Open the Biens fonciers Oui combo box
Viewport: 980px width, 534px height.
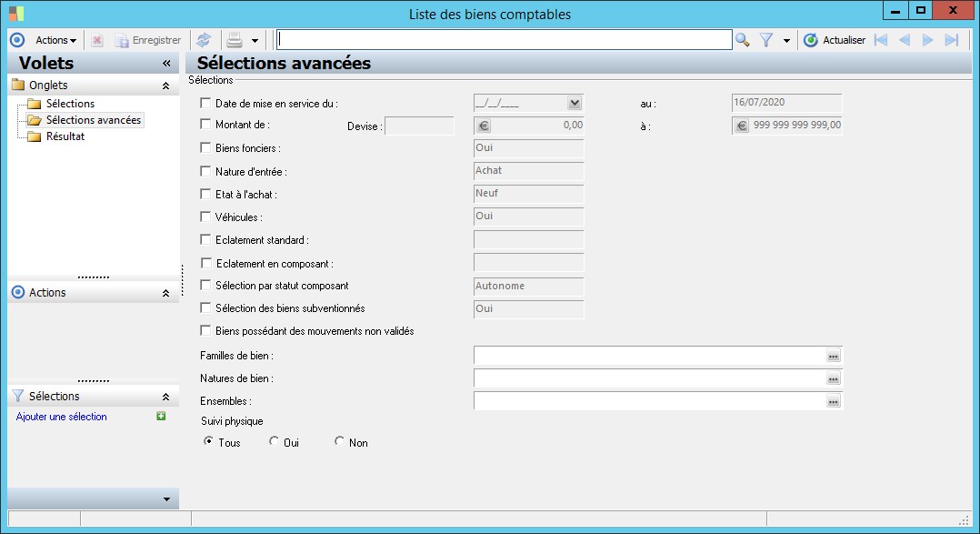(529, 148)
